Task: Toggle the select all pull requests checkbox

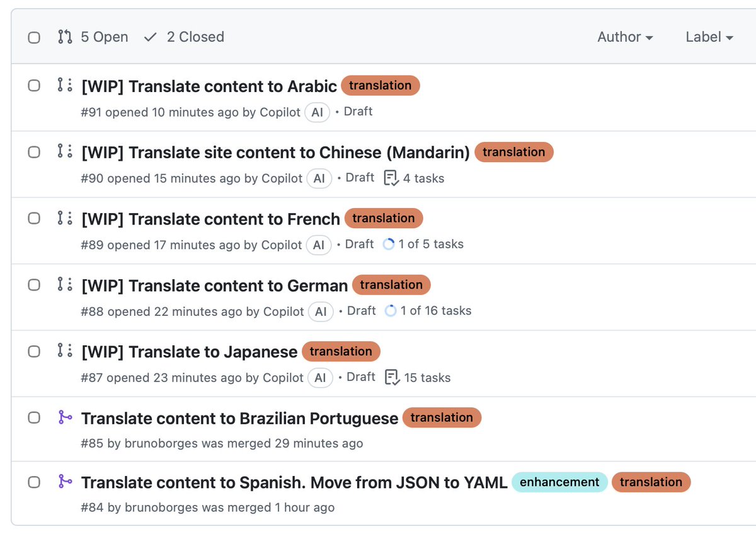Action: click(x=34, y=38)
